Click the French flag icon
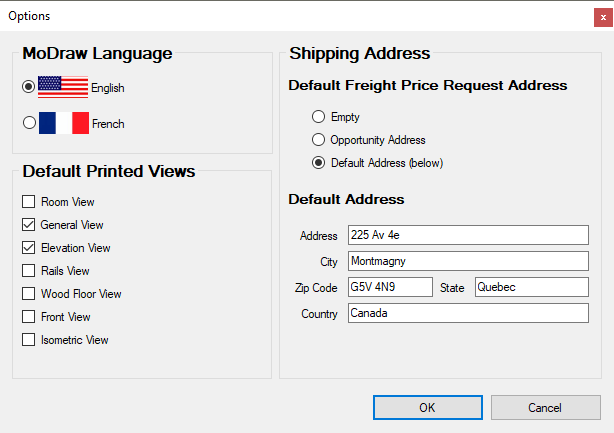 (63, 124)
